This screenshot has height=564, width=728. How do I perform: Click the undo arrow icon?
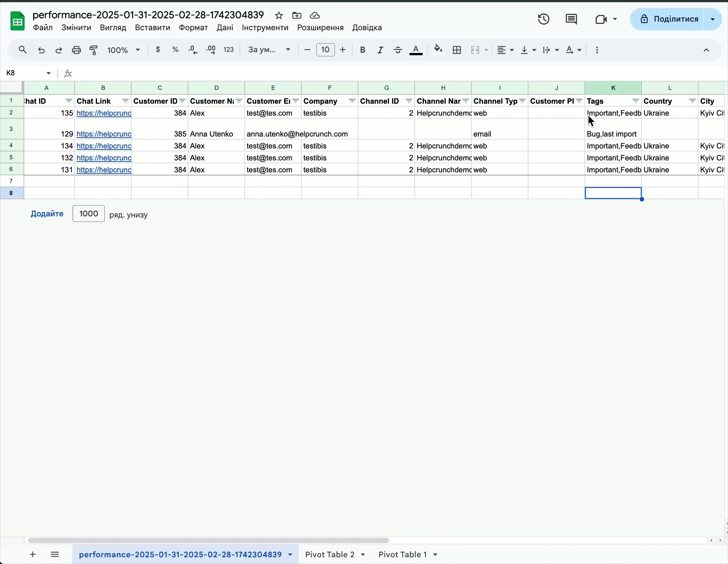(x=41, y=50)
